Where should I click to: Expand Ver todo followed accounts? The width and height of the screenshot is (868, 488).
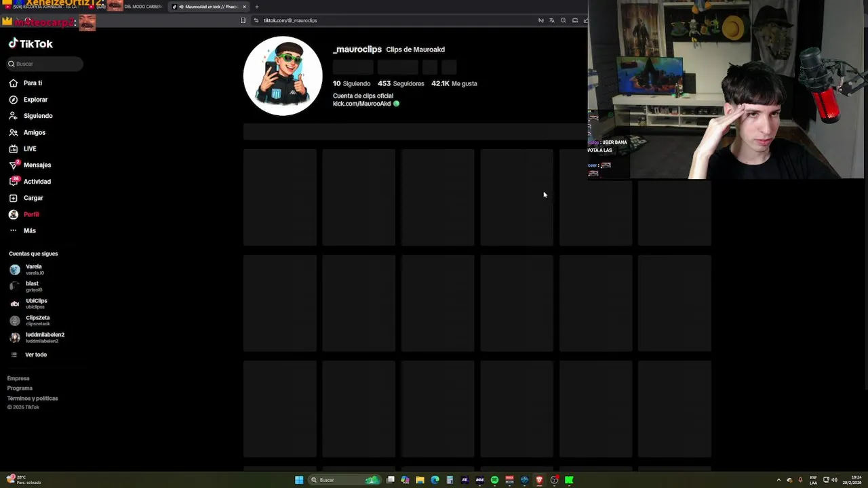(28, 354)
